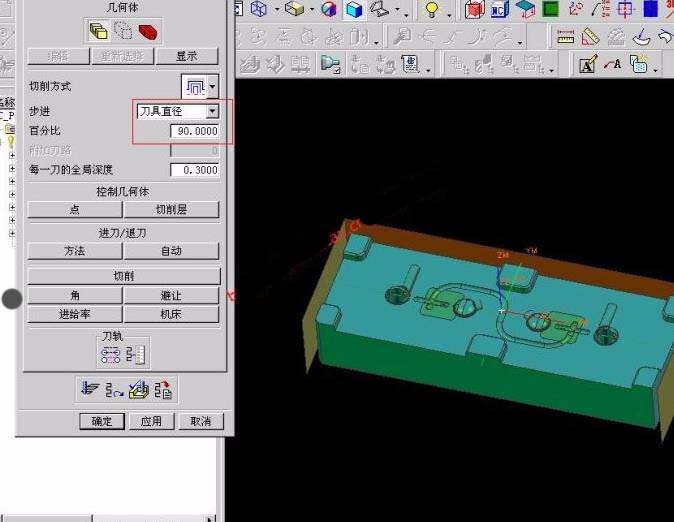The image size is (674, 522).
Task: Click the teal note grid icon
Action: tap(639, 64)
